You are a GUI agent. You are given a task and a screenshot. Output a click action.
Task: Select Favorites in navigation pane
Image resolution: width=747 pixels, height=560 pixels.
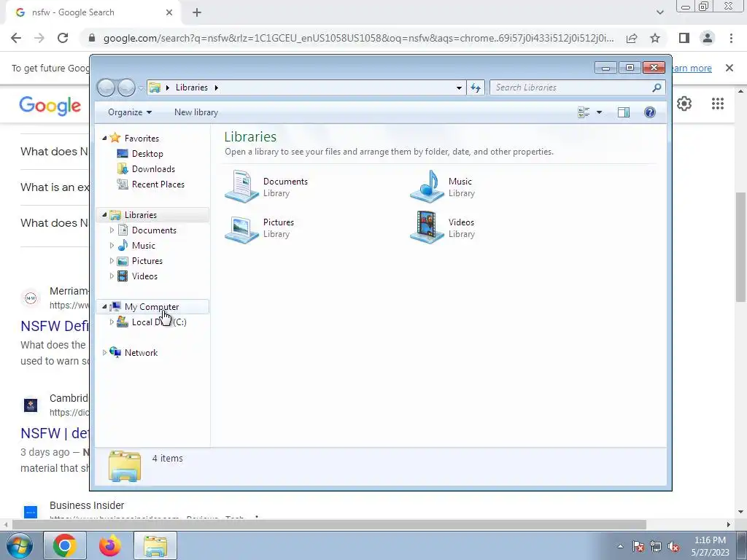point(142,138)
